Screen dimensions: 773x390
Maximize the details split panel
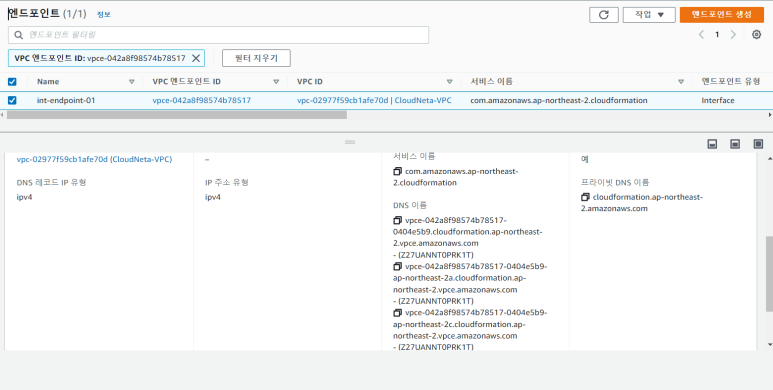coord(758,144)
